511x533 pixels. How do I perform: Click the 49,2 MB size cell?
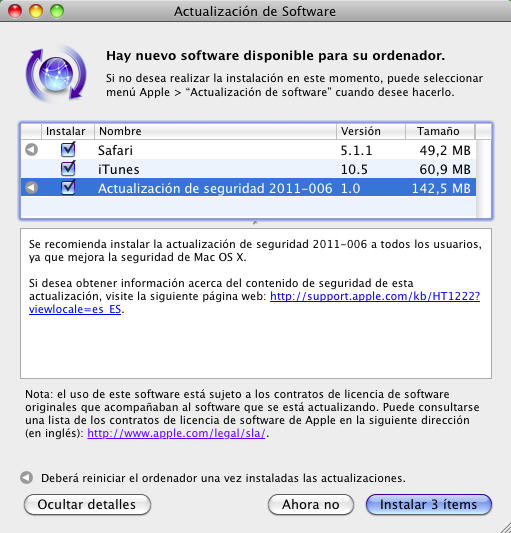pos(445,150)
